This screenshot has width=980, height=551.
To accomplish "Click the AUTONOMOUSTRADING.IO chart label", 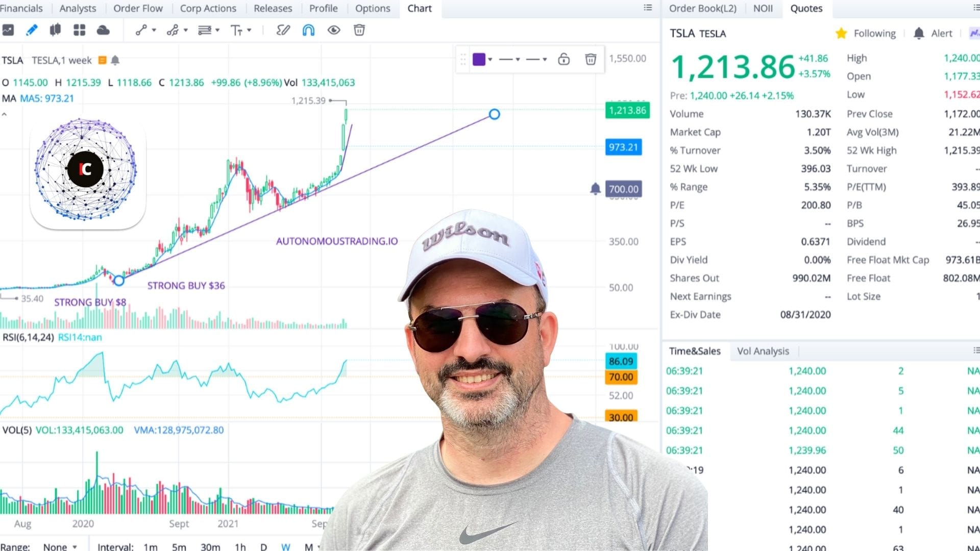I will tap(337, 241).
